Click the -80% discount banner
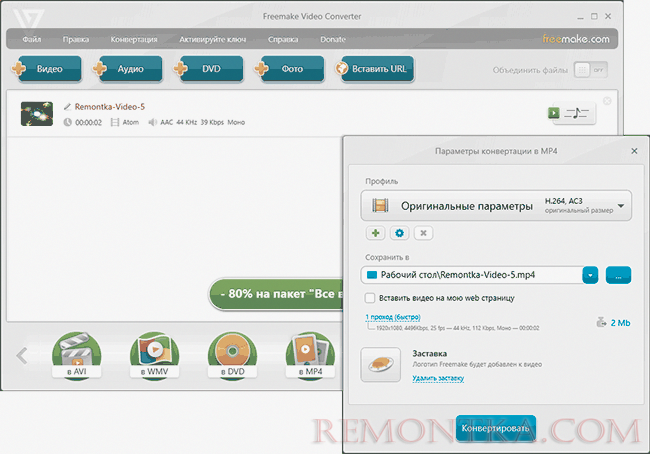This screenshot has width=650, height=454. pos(276,294)
